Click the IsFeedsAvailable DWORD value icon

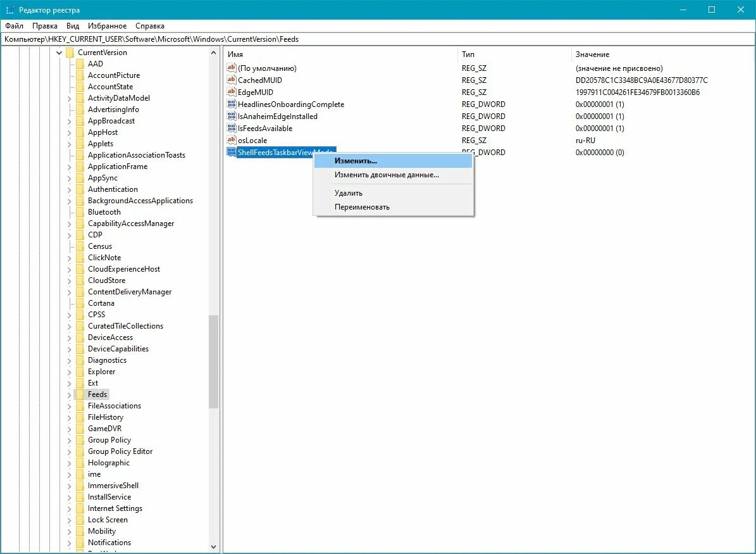(x=232, y=128)
